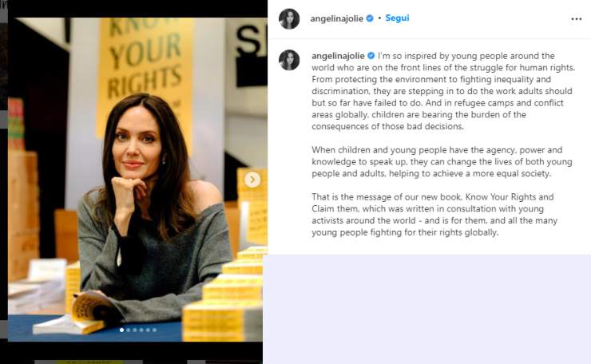Go to the fifth carousel dot

(148, 330)
